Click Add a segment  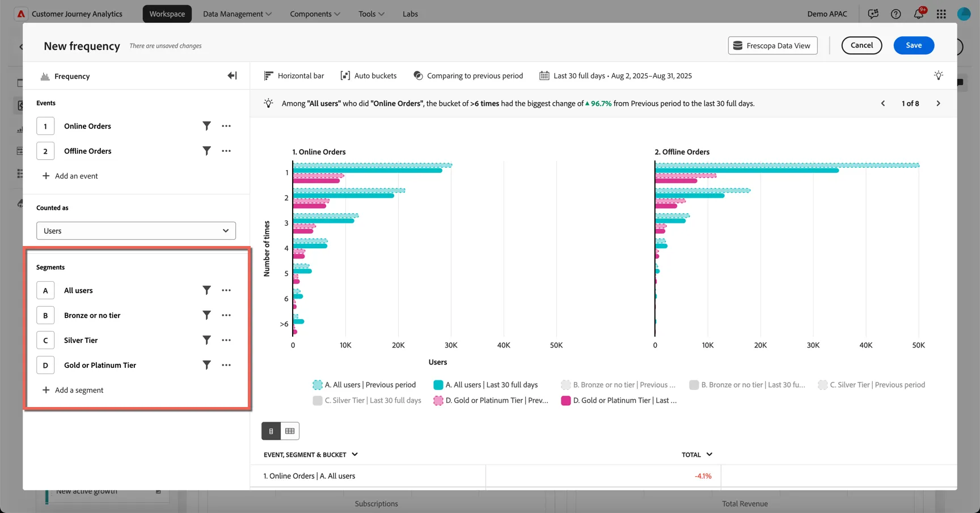73,390
